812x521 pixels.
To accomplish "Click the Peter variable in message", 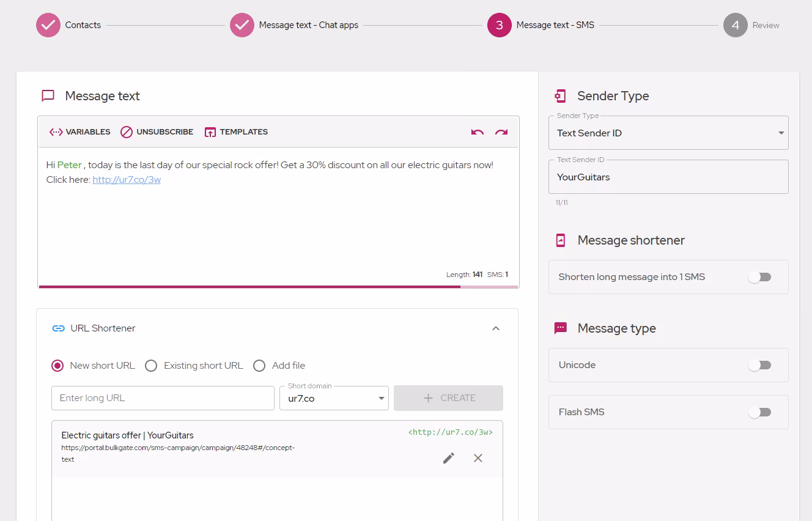I will [70, 165].
